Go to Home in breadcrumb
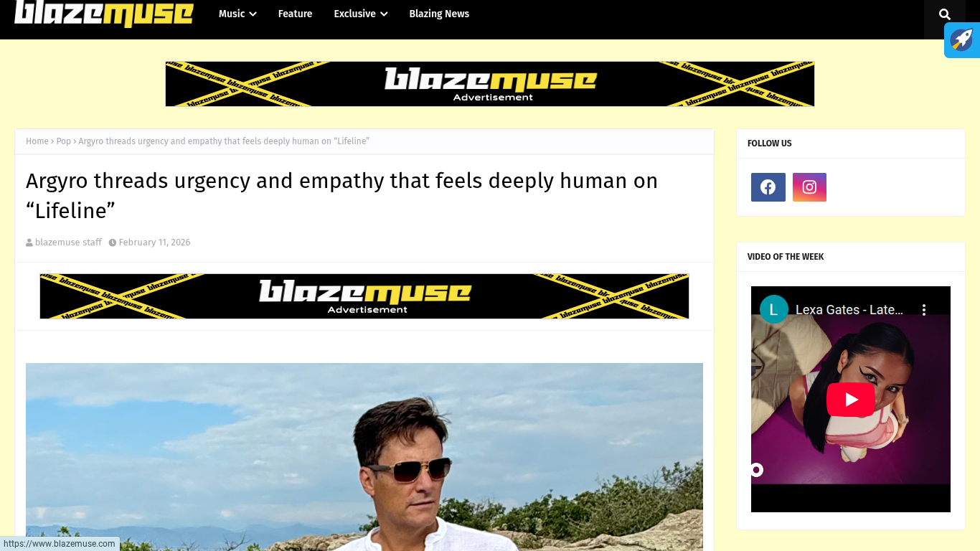Viewport: 980px width, 551px height. [x=37, y=141]
